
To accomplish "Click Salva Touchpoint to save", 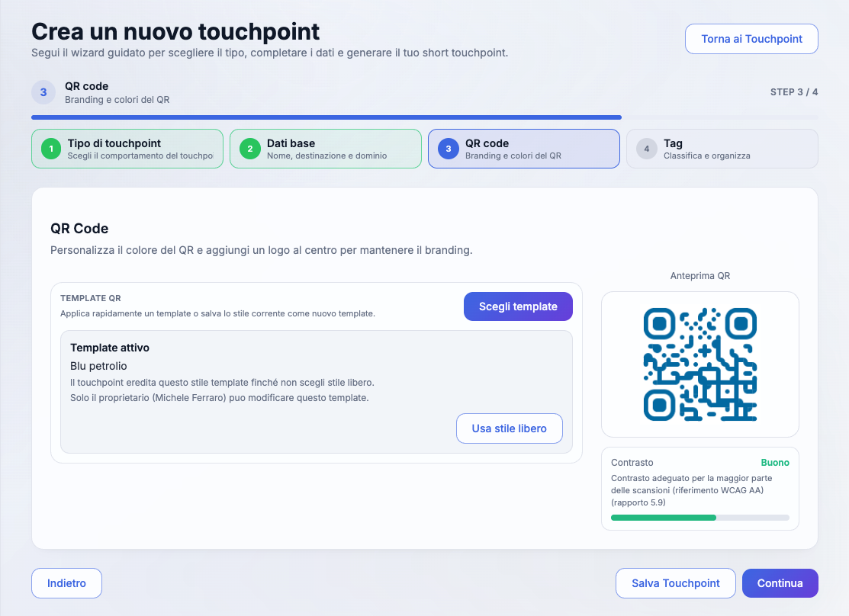I will (x=675, y=583).
